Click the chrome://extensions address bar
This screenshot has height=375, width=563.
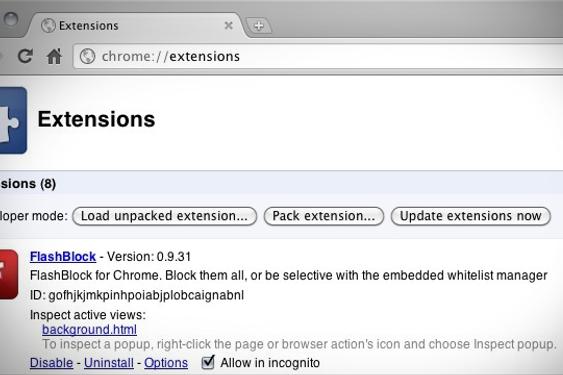[x=318, y=56]
